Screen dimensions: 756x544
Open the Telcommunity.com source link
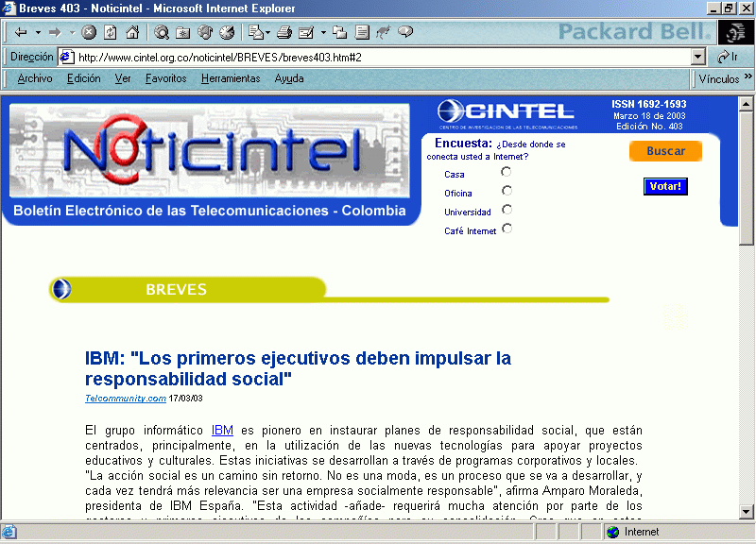(x=126, y=399)
